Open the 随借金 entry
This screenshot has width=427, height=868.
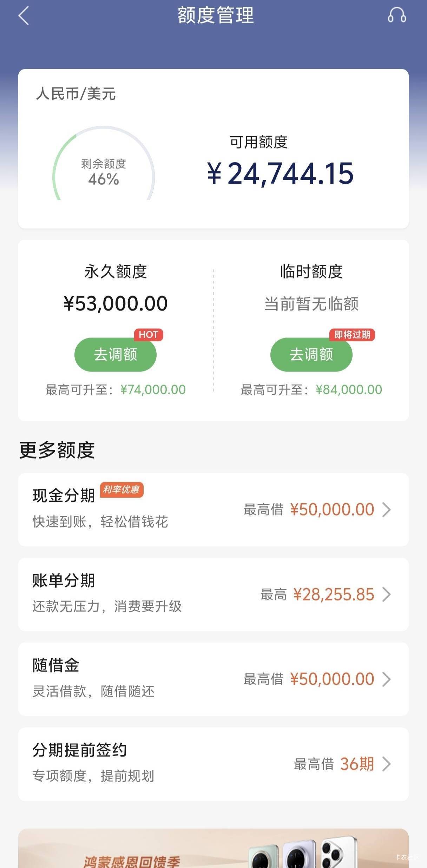tap(140, 679)
